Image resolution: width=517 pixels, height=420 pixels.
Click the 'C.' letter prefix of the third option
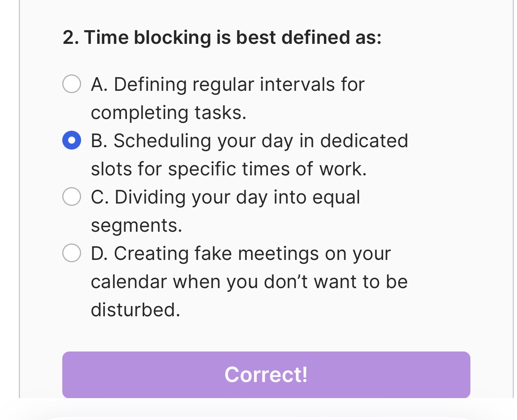click(x=99, y=197)
